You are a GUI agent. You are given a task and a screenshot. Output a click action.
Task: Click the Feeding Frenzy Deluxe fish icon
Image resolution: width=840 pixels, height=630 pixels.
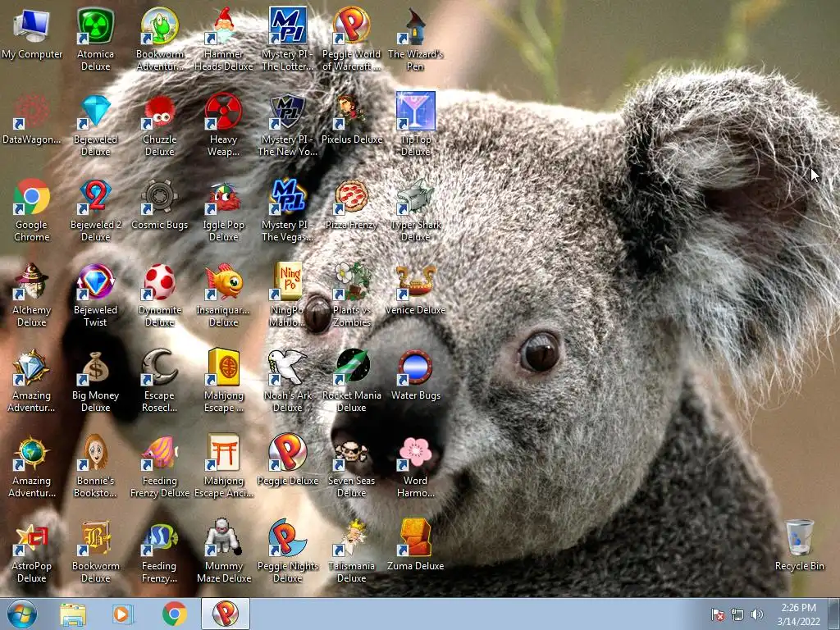tap(160, 453)
